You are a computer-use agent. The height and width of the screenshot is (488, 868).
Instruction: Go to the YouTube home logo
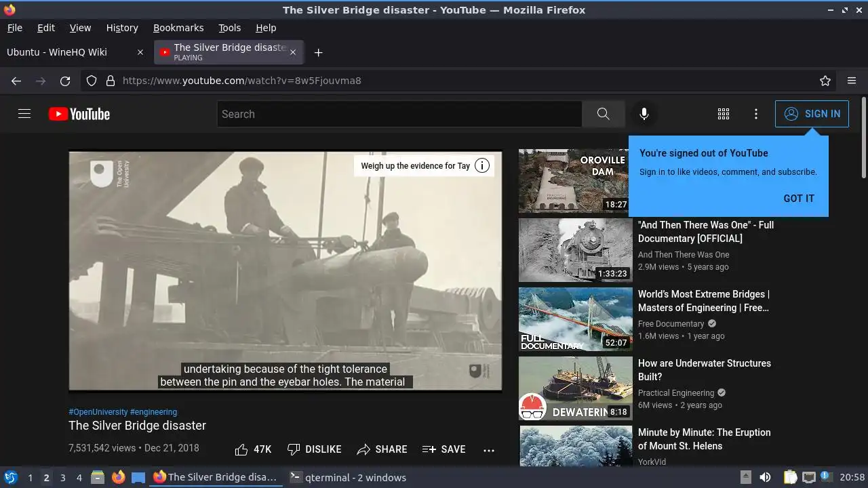[x=79, y=114]
